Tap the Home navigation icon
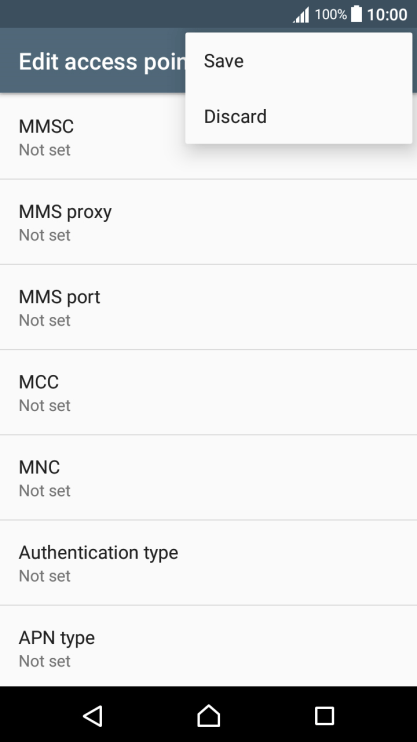Screen dimensions: 417x742 pyautogui.click(x=209, y=716)
